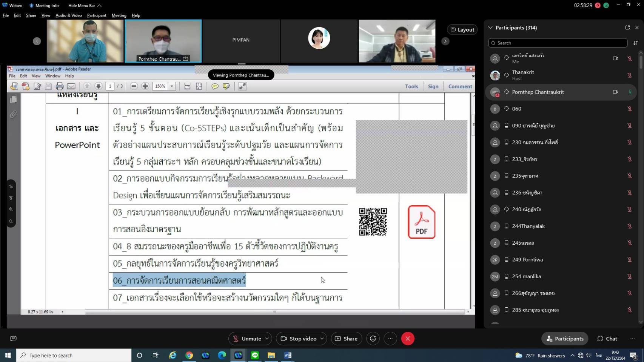
Task: Open the Participant menu in Webex
Action: 97,15
